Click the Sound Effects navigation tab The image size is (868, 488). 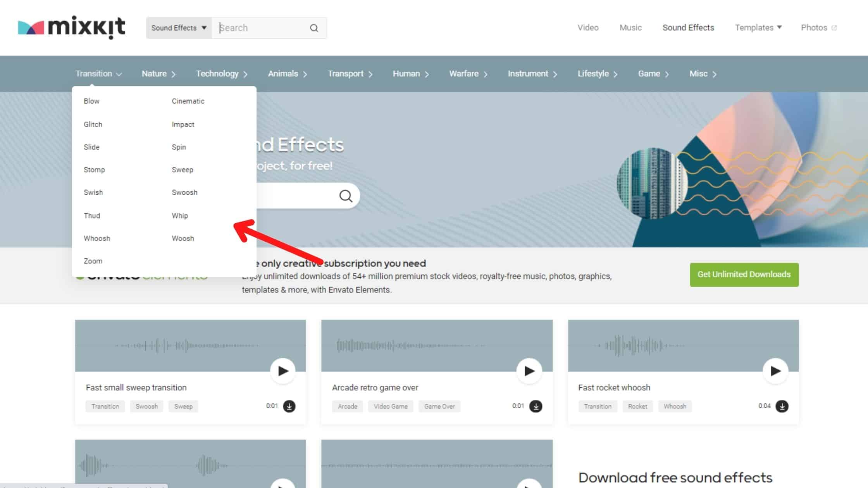(689, 27)
